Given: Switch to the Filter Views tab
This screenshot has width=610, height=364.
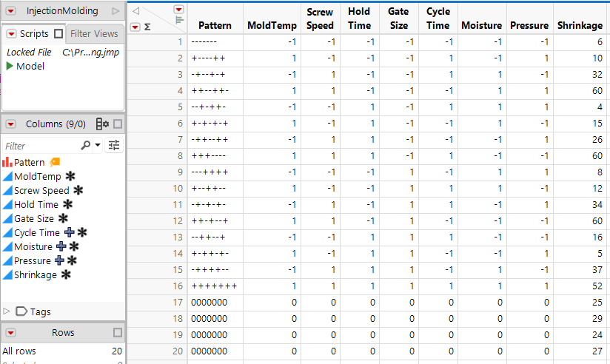Looking at the screenshot, I should tap(94, 34).
